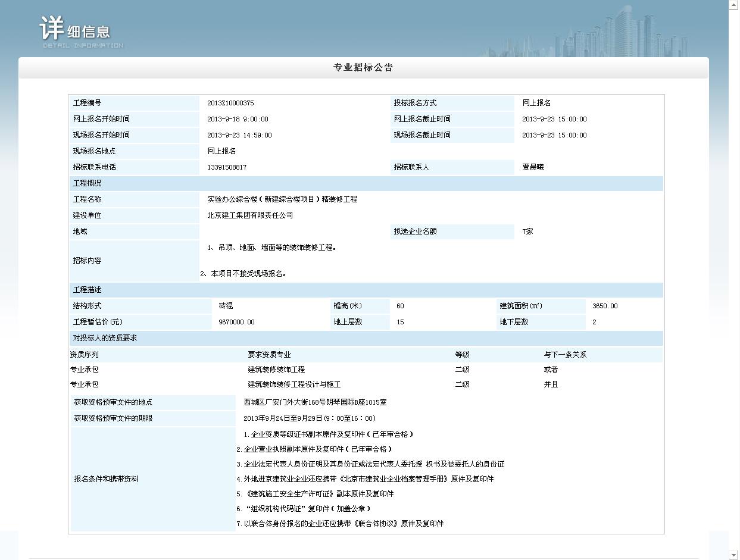Viewport: 740px width, 560px height.
Task: Click the 建筑装修装饰工程 qualification row
Action: [x=276, y=370]
